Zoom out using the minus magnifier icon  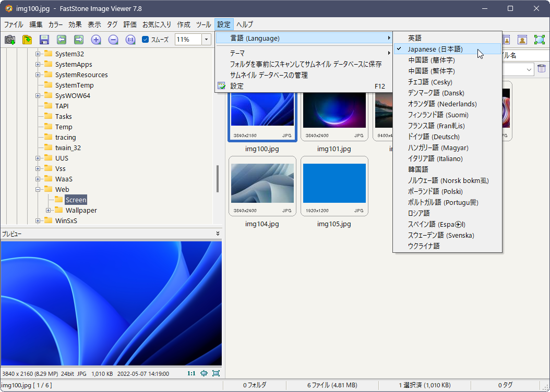coord(113,40)
